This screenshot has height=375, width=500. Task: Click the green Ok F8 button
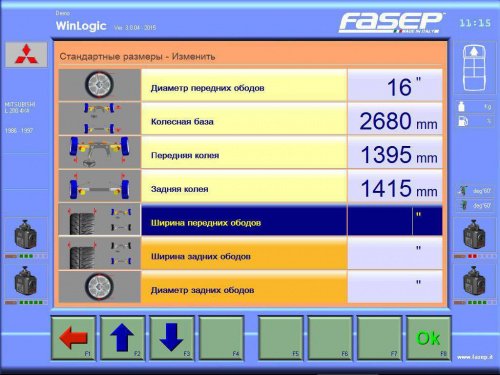pos(429,338)
